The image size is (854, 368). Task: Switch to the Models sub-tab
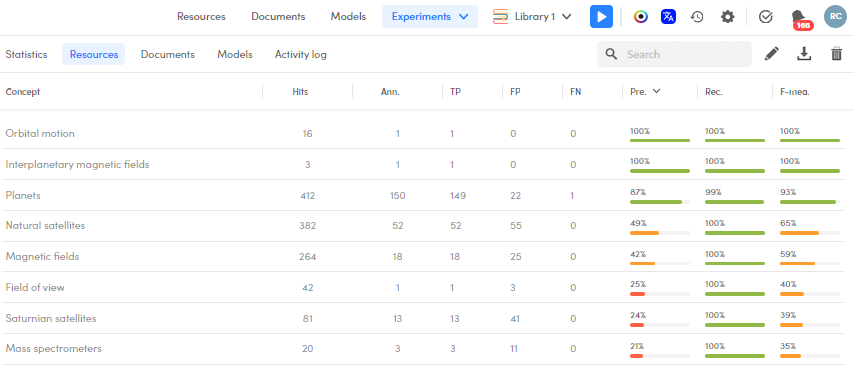235,54
